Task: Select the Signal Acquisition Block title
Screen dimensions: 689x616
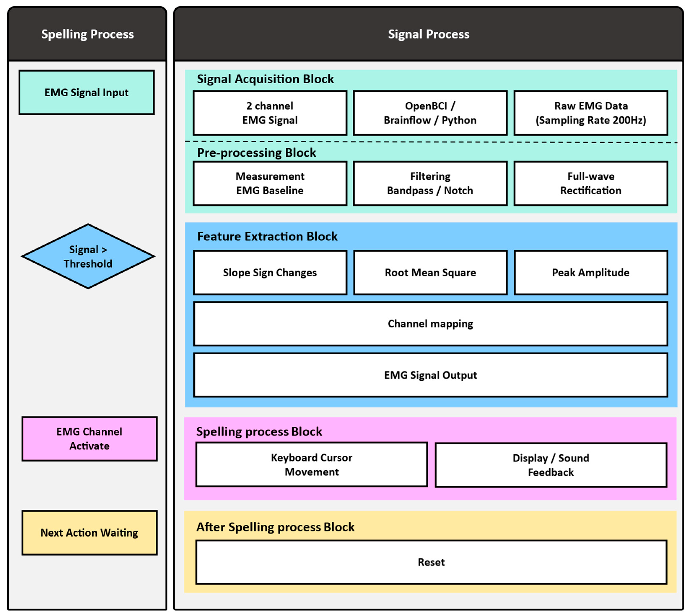Action: point(265,79)
